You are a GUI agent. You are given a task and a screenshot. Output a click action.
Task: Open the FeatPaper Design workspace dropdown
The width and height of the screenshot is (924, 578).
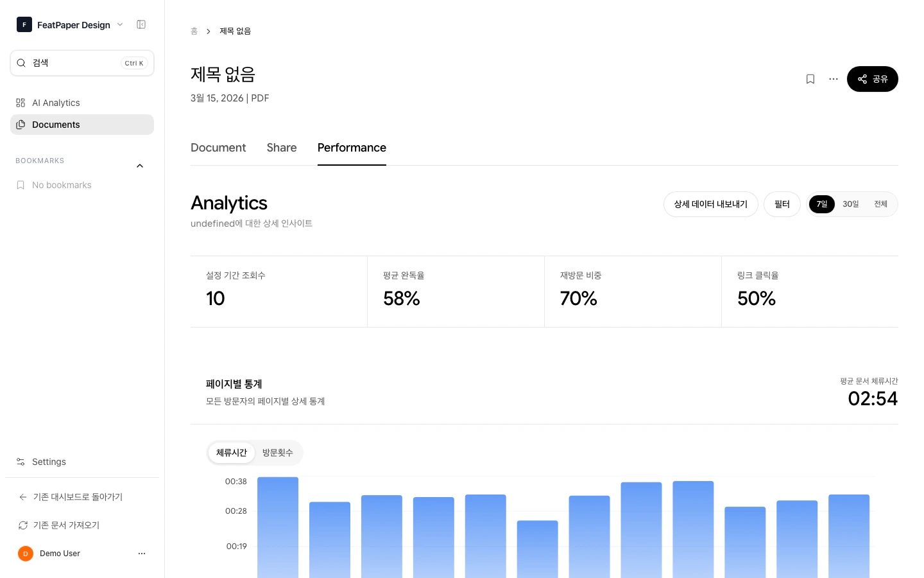pos(119,24)
